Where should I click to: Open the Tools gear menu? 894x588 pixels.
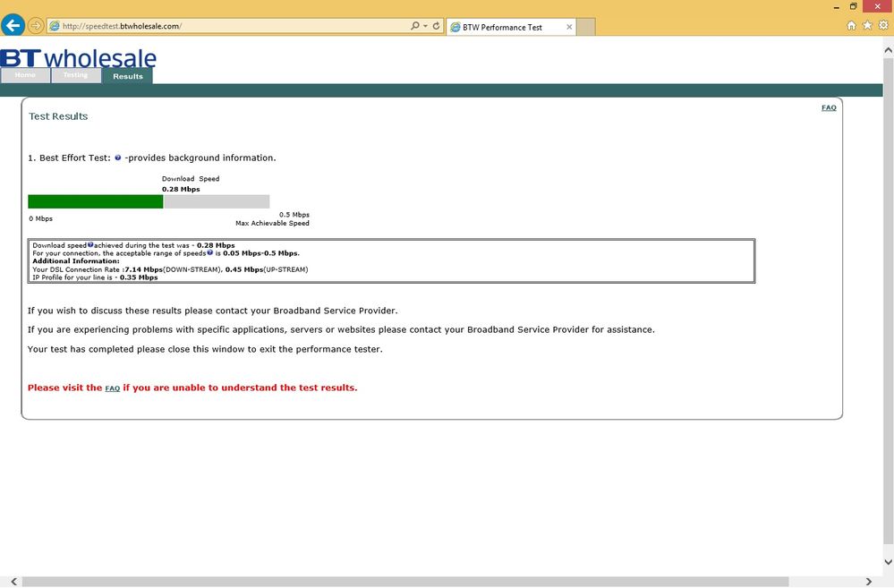click(883, 25)
